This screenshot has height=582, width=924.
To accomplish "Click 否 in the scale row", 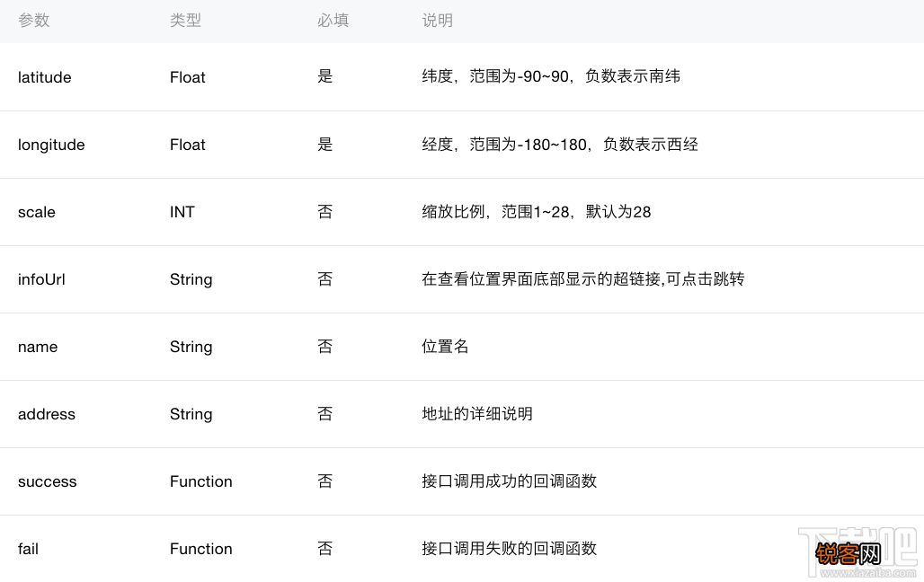I will 325,211.
